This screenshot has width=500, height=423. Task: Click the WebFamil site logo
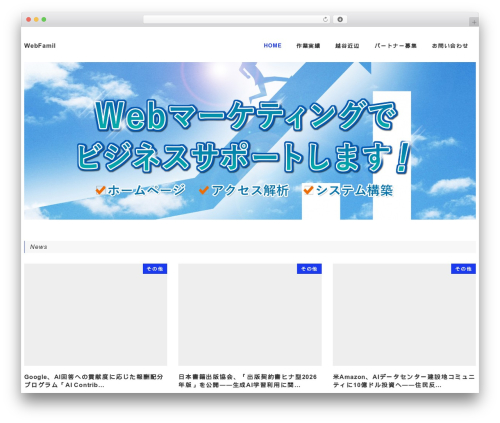tap(40, 46)
